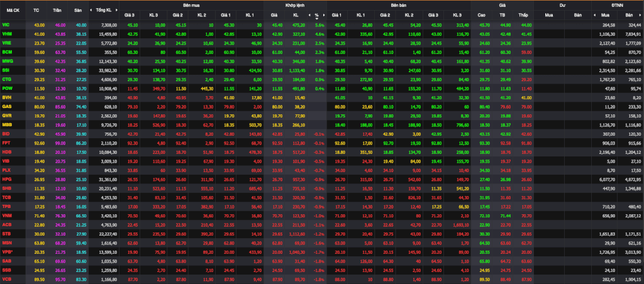Select the GAS ticker symbol
The height and width of the screenshot is (284, 644).
coord(6,106)
